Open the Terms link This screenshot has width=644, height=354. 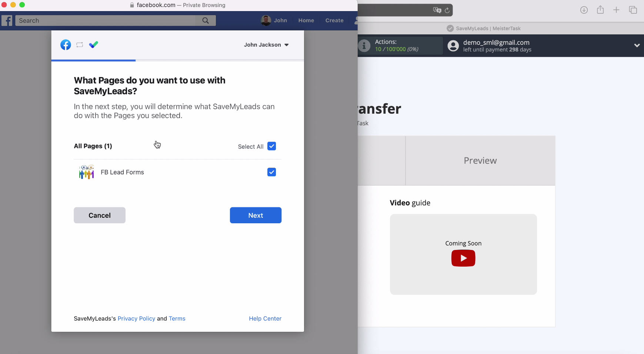point(177,318)
